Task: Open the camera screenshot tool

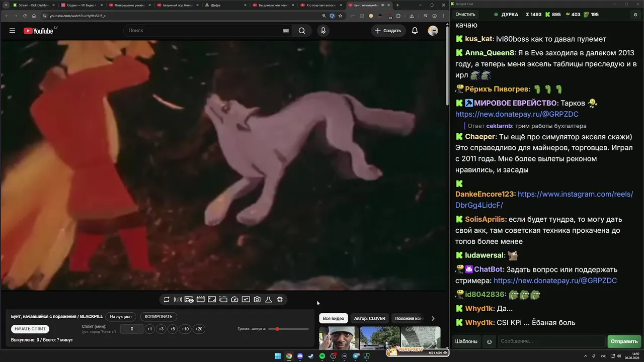Action: pos(257,300)
